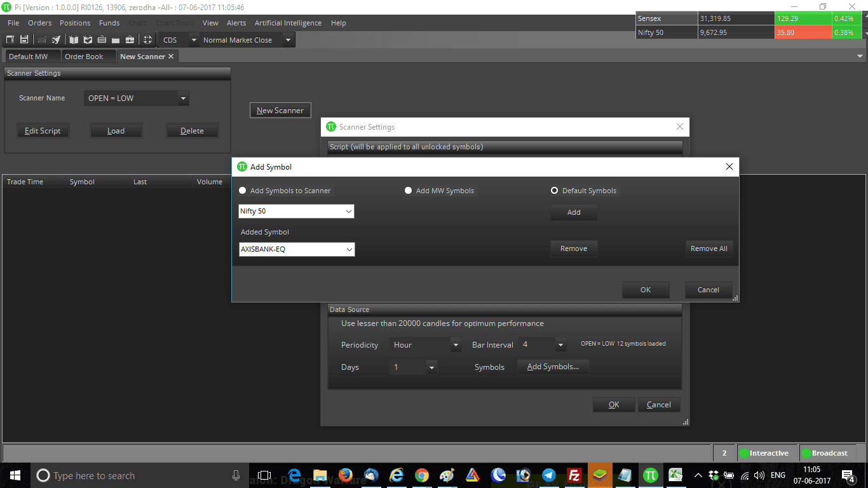The height and width of the screenshot is (488, 868).
Task: Open FileZilla from the taskbar
Action: pyautogui.click(x=574, y=475)
